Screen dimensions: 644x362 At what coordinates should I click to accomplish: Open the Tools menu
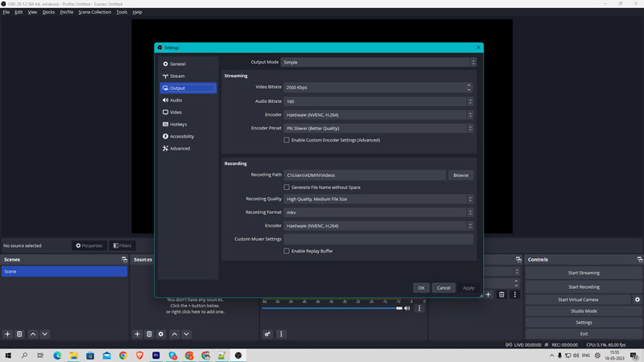pos(122,12)
